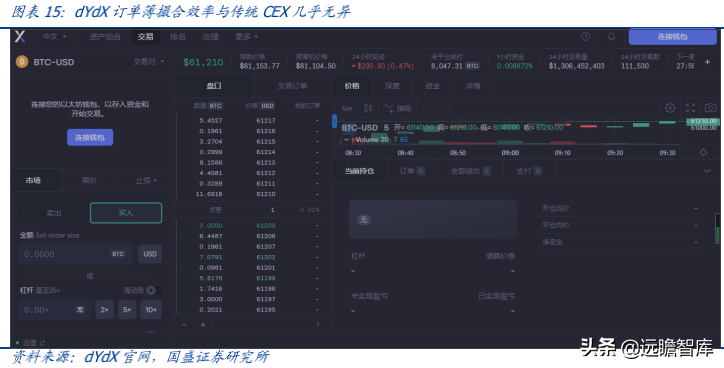Toggle the BTC unit in 数量 header
Image resolution: width=724 pixels, height=368 pixels.
click(216, 106)
